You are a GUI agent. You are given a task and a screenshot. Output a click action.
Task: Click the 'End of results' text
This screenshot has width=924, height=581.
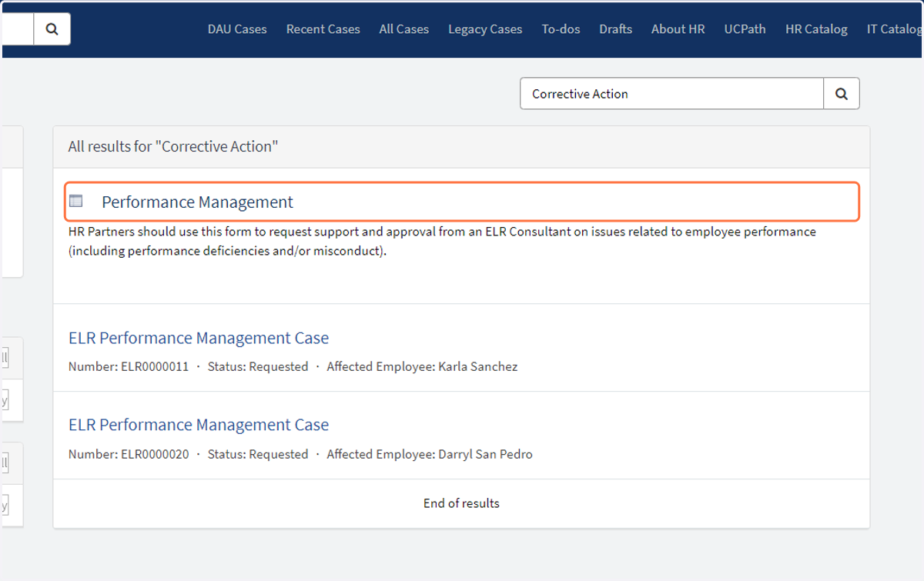[461, 503]
